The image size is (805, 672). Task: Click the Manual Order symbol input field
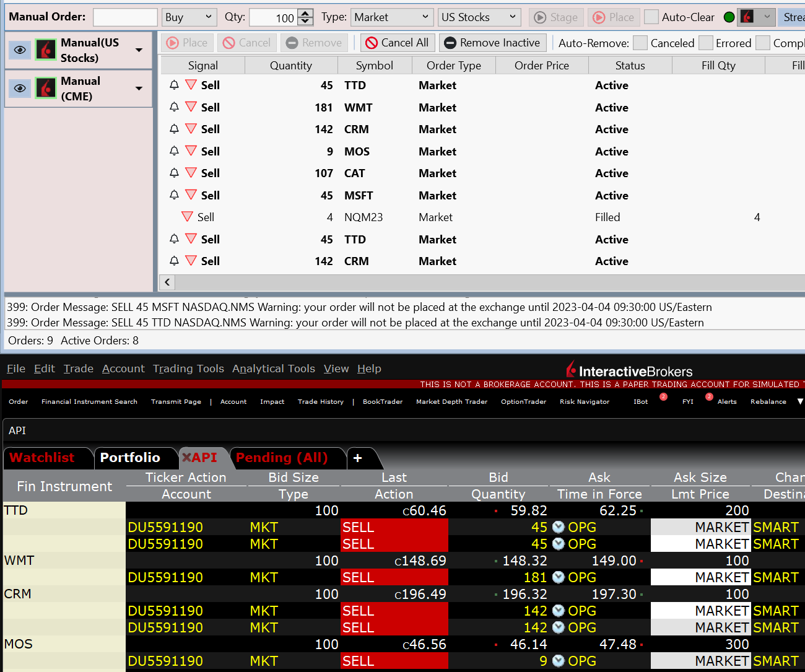125,17
